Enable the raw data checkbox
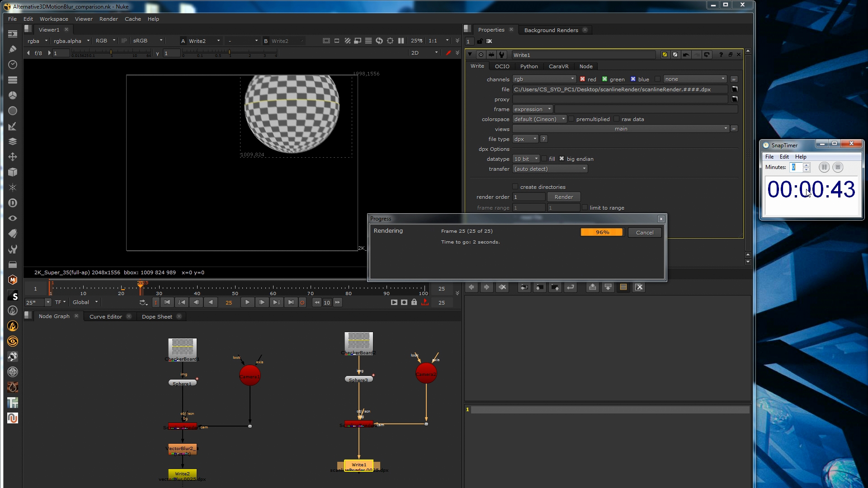This screenshot has width=868, height=488. (617, 119)
